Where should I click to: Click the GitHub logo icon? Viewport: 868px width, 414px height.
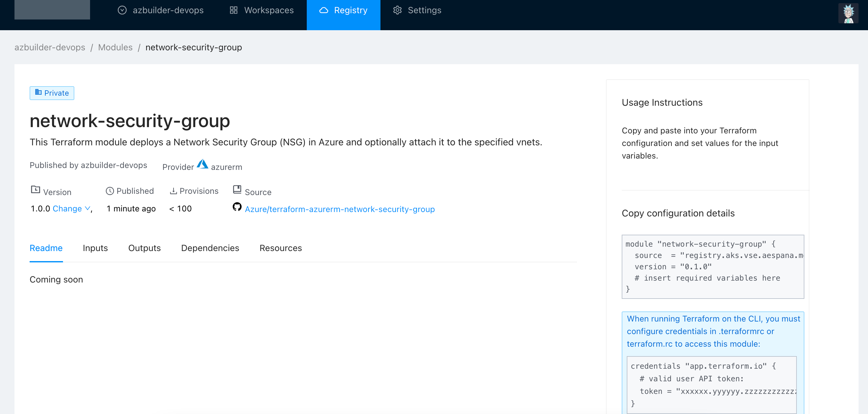tap(237, 207)
